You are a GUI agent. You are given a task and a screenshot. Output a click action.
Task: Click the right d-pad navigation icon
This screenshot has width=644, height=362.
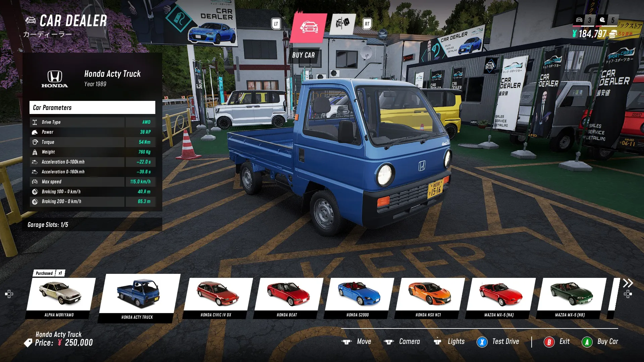point(628,294)
